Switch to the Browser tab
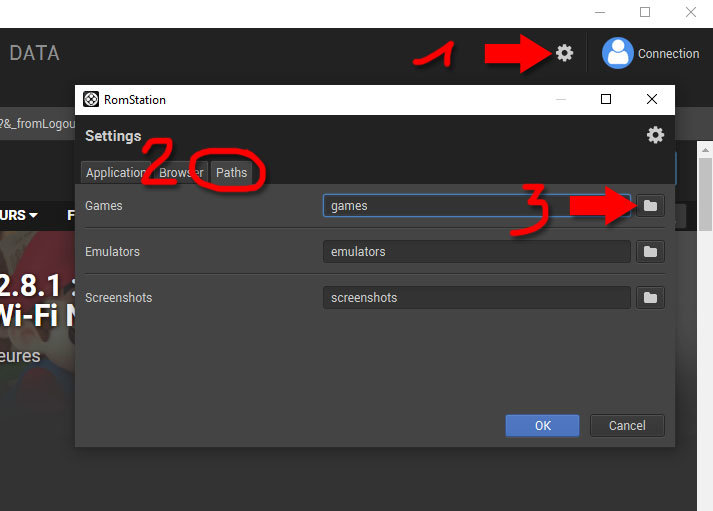The height and width of the screenshot is (511, 713). tap(181, 172)
